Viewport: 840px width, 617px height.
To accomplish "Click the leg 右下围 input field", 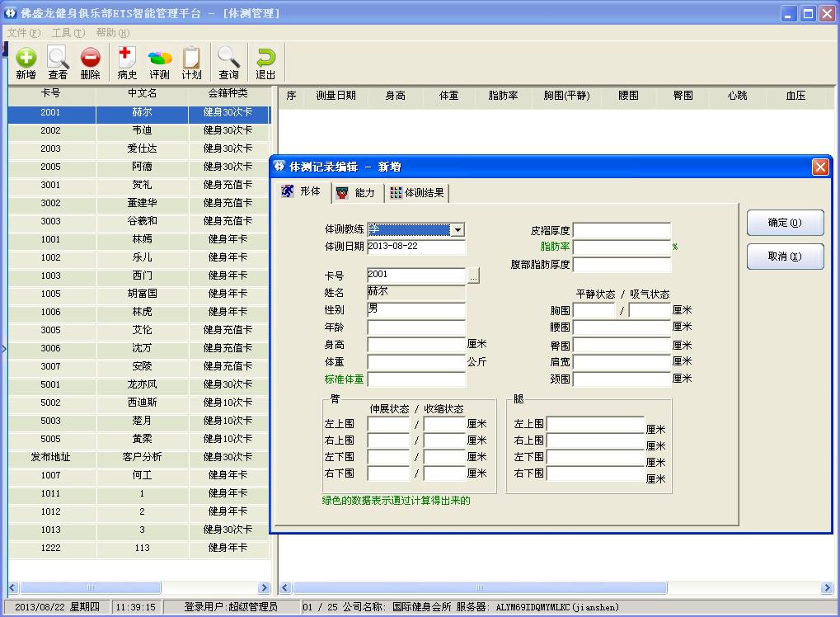I will tap(595, 473).
